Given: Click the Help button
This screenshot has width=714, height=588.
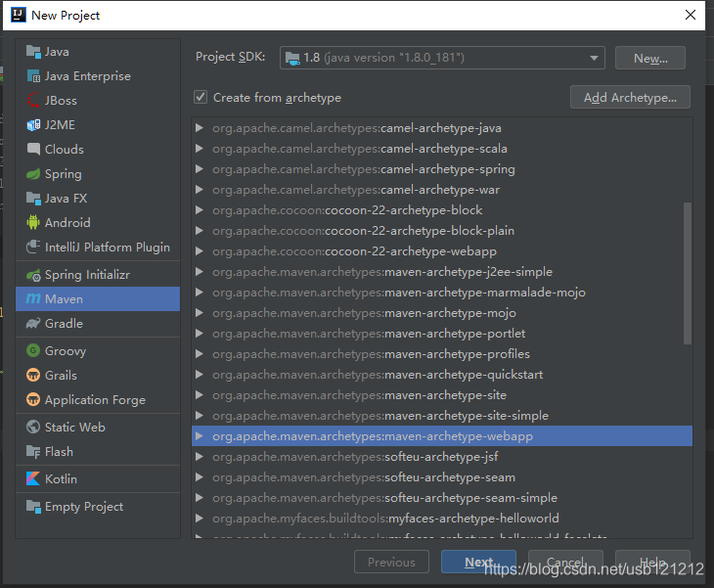Looking at the screenshot, I should click(652, 562).
